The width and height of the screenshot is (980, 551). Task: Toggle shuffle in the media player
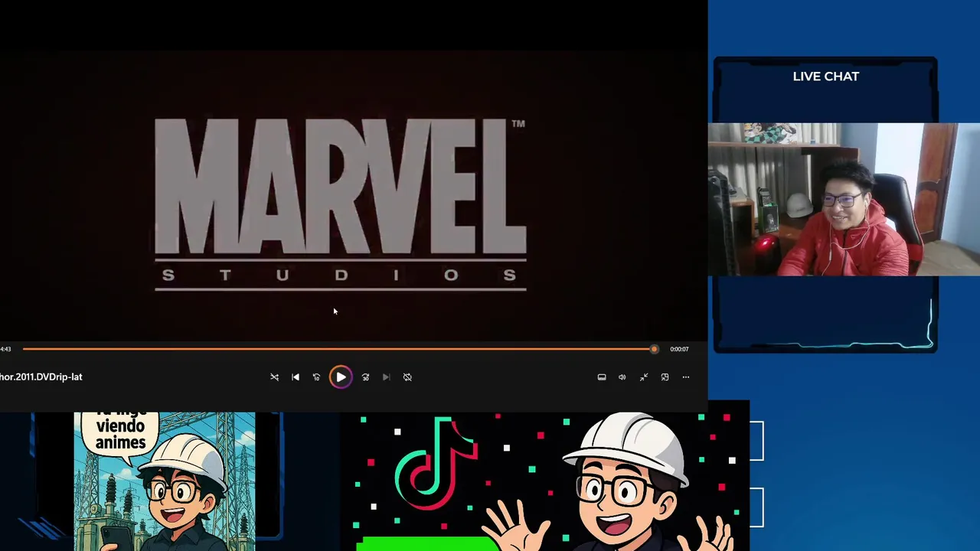coord(275,377)
